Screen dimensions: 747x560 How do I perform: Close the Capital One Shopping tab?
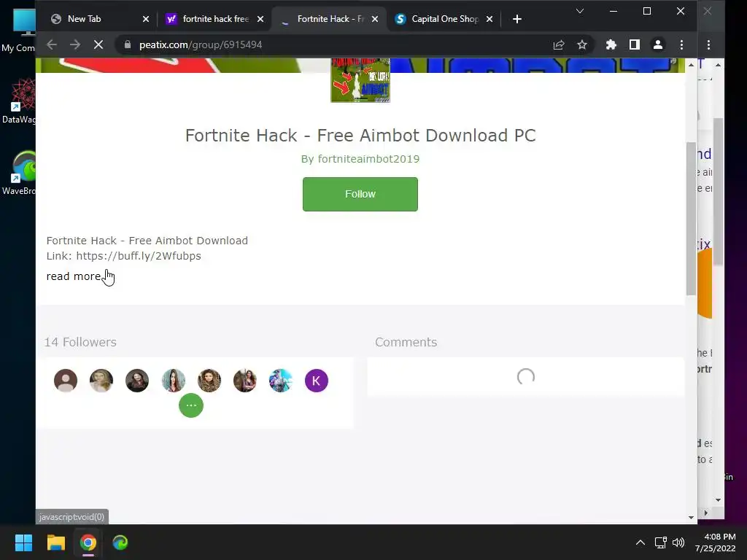click(x=489, y=19)
